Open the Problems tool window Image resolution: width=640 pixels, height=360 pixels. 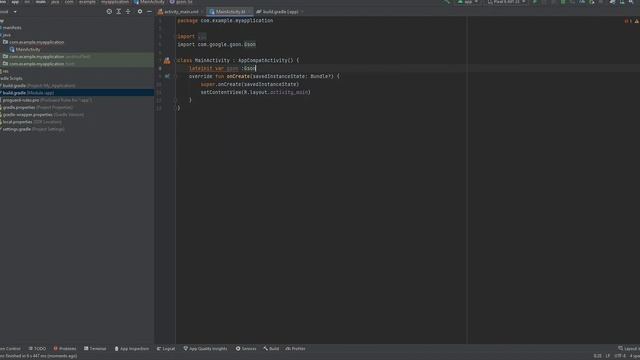tap(65, 349)
